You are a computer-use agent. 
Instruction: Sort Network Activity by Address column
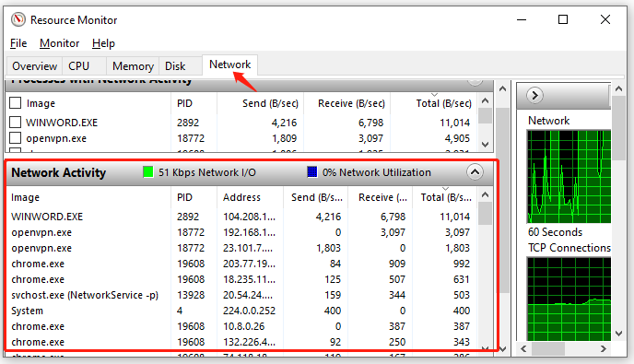tap(251, 197)
